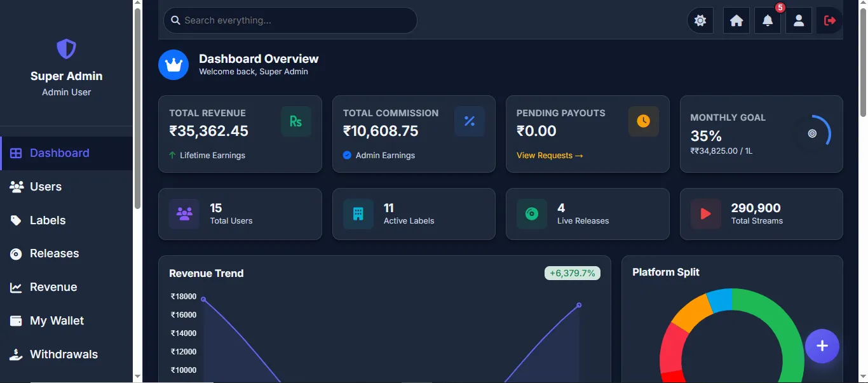The height and width of the screenshot is (383, 868).
Task: Click the Rs icon on Total Revenue card
Action: pos(296,121)
